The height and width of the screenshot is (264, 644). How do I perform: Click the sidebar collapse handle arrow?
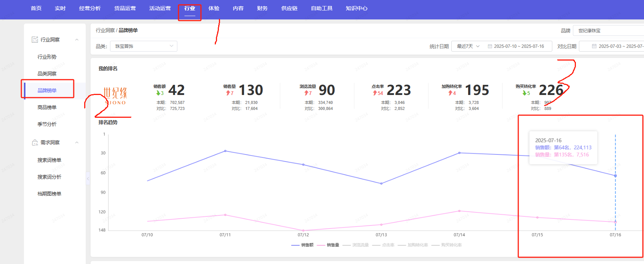point(88,179)
